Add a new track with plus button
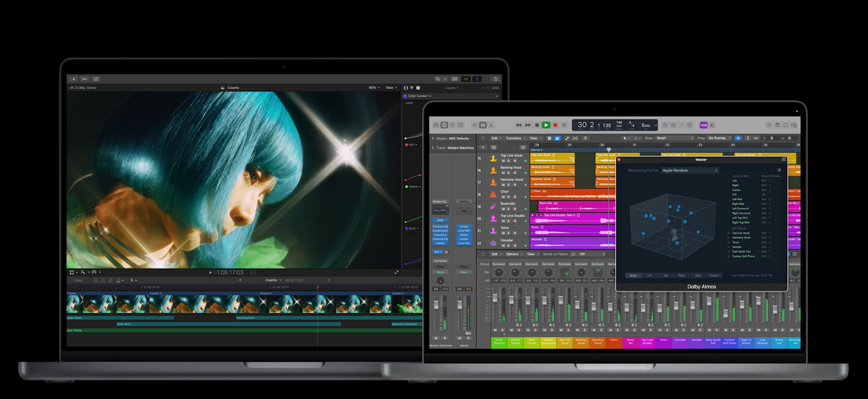 tap(483, 147)
